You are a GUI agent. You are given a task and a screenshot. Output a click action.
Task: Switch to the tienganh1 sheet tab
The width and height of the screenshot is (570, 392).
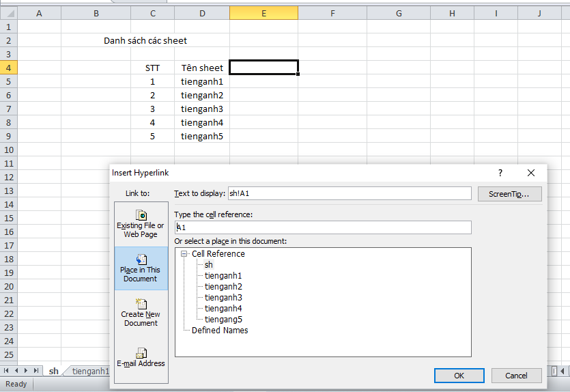click(90, 371)
